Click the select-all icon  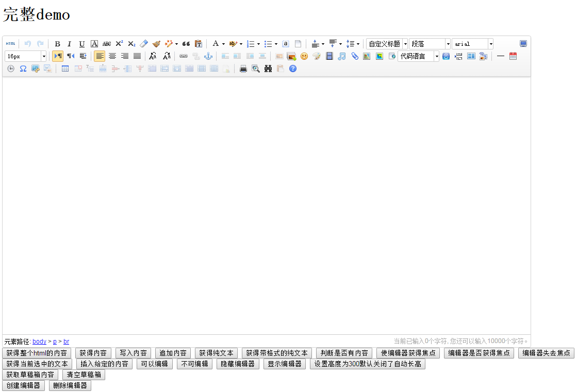pyautogui.click(x=286, y=44)
